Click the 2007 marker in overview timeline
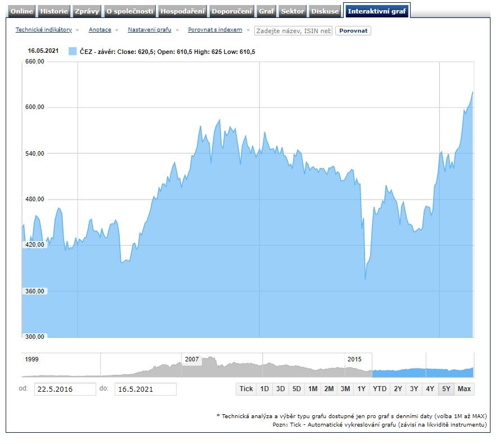Screen dimensions: 504x444 click(x=192, y=359)
